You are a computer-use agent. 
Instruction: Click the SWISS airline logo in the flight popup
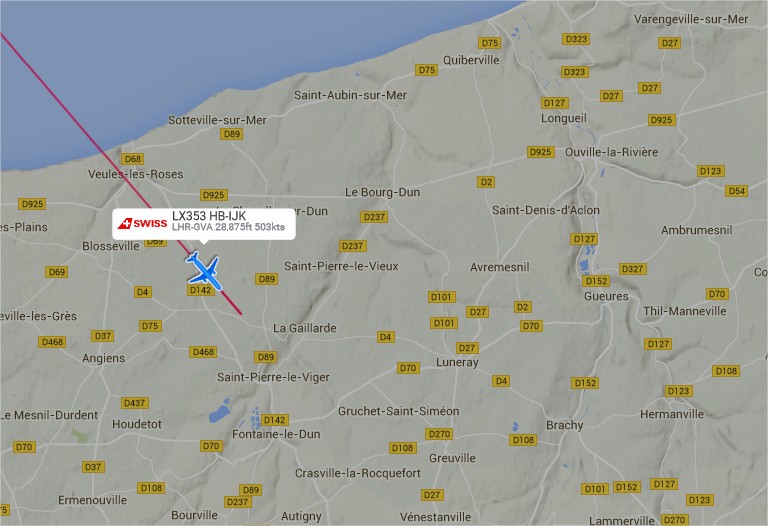pos(142,223)
